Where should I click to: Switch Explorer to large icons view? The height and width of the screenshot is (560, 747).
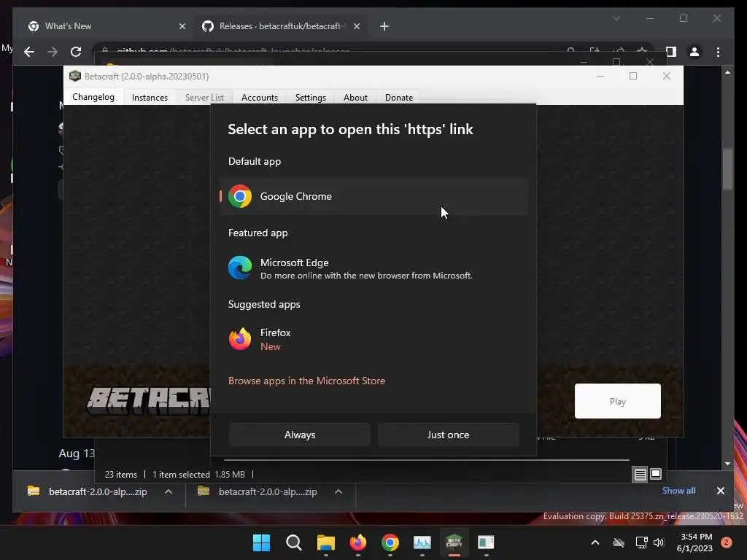(656, 474)
